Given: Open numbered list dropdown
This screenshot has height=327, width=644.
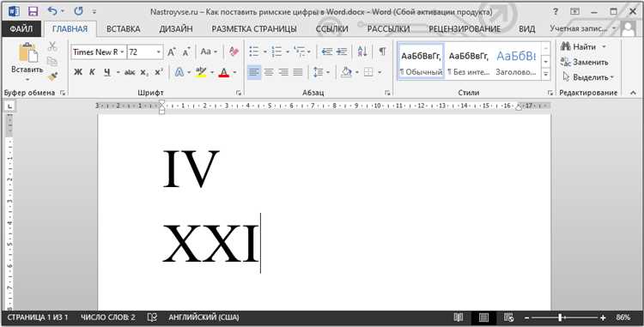Looking at the screenshot, I should coord(288,52).
